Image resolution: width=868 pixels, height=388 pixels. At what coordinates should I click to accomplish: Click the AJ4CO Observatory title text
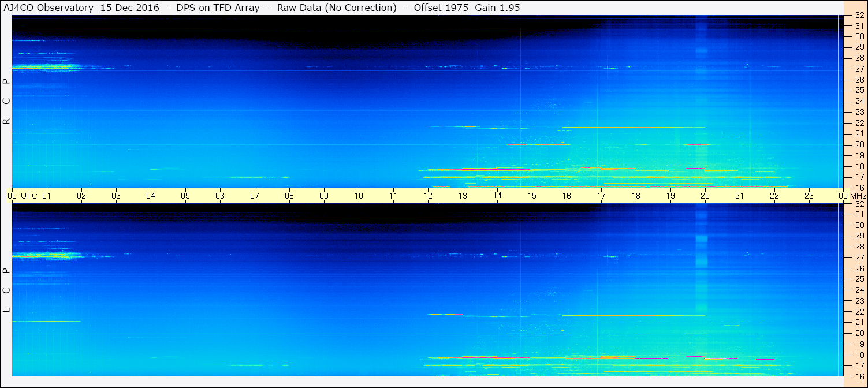pyautogui.click(x=48, y=8)
